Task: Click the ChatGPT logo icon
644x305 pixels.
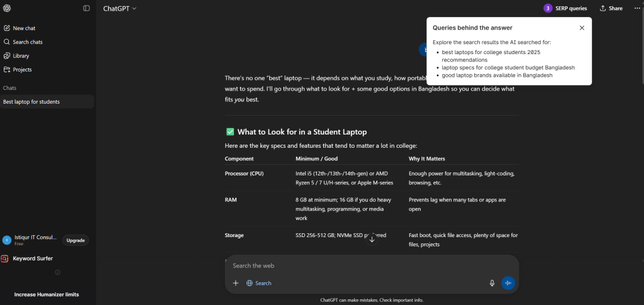Action: [7, 8]
